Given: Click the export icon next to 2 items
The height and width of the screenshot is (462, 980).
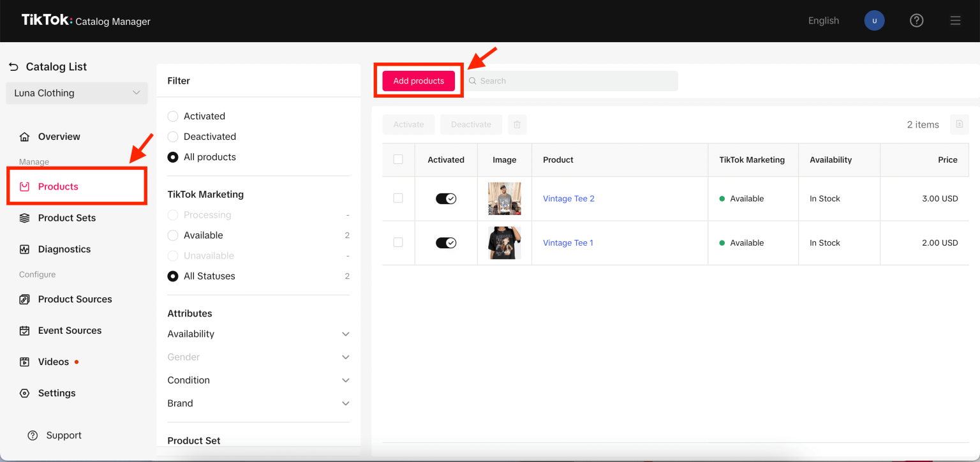Looking at the screenshot, I should click(x=960, y=124).
